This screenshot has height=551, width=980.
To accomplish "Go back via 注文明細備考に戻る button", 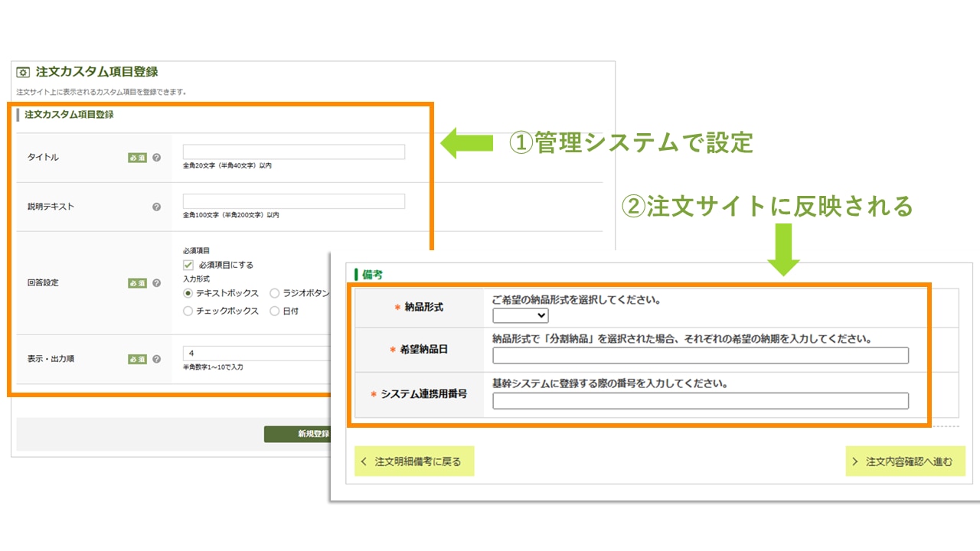I will (414, 461).
